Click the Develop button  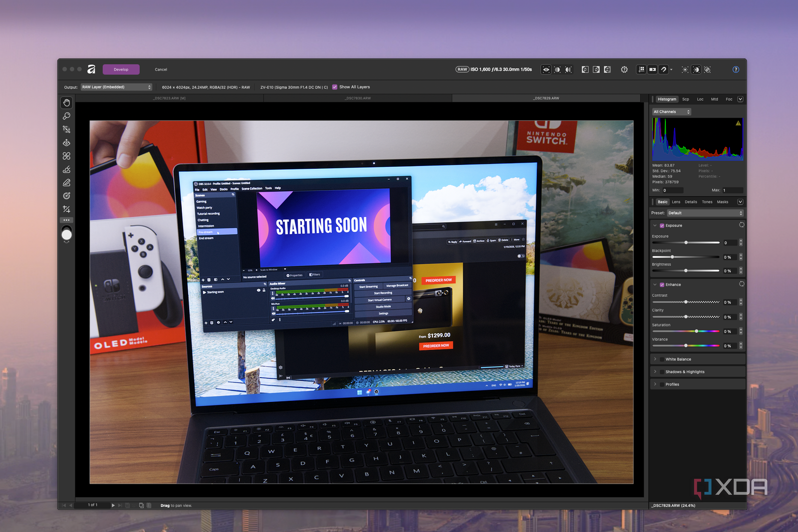coord(121,70)
